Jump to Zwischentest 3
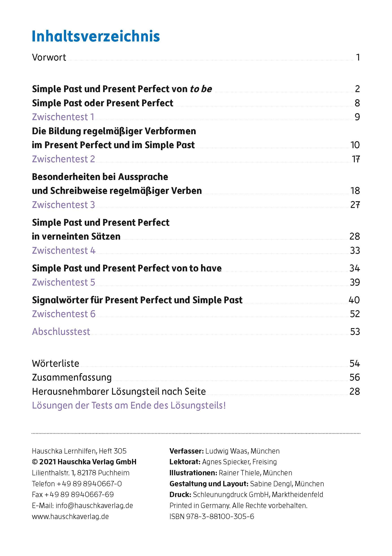This screenshot has width=392, height=556. (63, 205)
